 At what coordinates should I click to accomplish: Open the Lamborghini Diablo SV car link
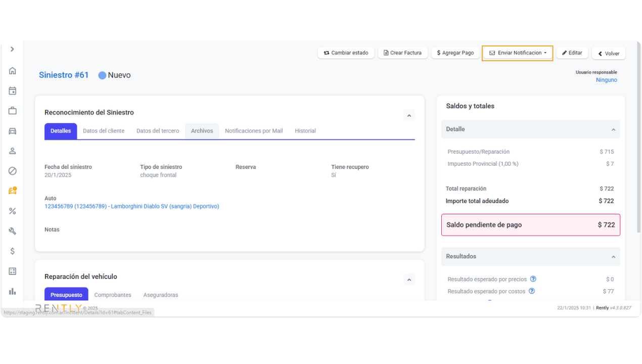pyautogui.click(x=131, y=206)
